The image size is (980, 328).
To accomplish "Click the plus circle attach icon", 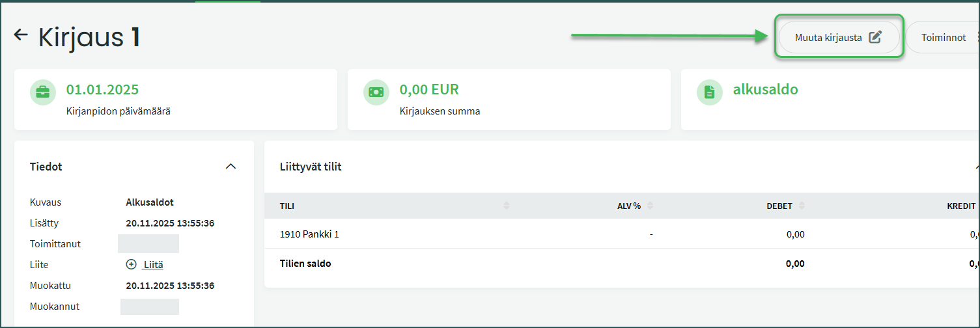I will [131, 265].
